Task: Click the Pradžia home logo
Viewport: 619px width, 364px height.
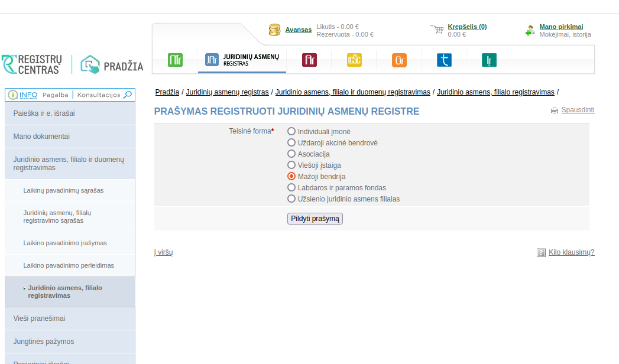Action: [x=112, y=64]
